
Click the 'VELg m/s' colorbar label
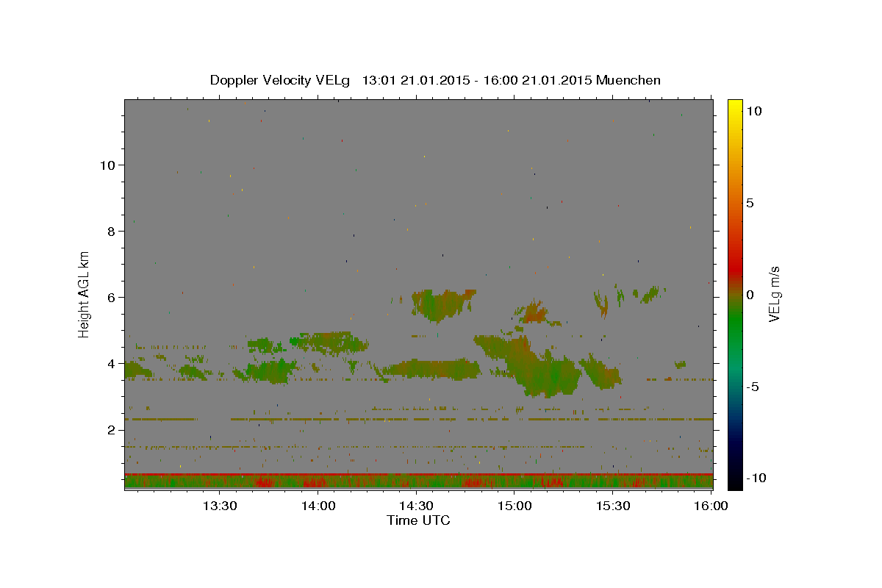coord(774,294)
